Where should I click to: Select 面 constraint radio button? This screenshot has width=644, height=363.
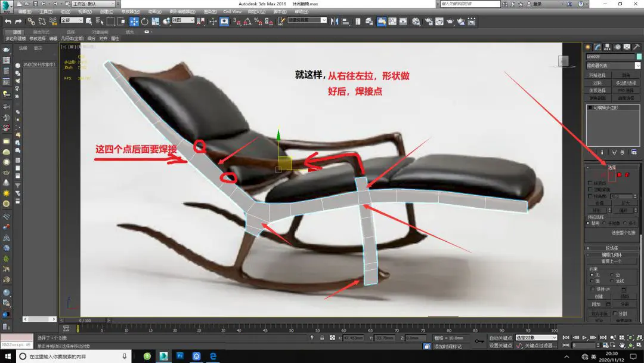pyautogui.click(x=592, y=281)
